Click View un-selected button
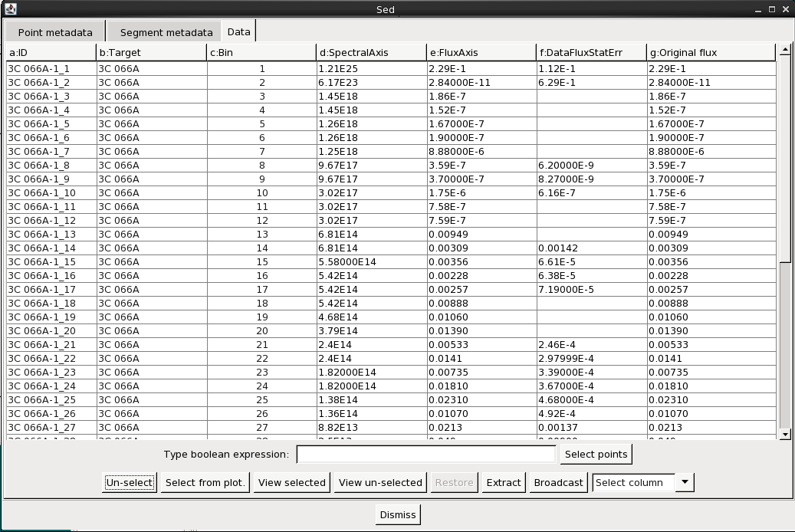 pos(380,482)
